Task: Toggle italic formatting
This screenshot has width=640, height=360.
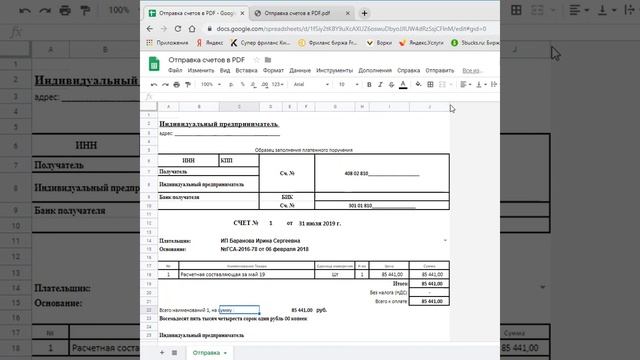Action: pyautogui.click(x=380, y=84)
